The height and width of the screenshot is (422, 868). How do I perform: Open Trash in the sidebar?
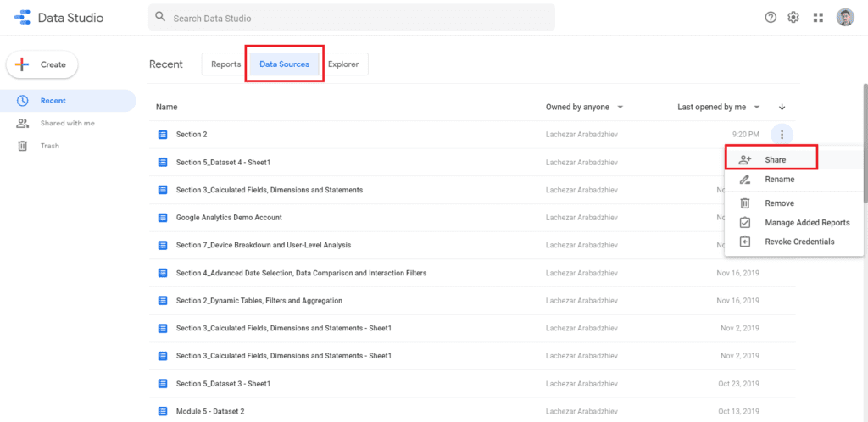coord(68,146)
